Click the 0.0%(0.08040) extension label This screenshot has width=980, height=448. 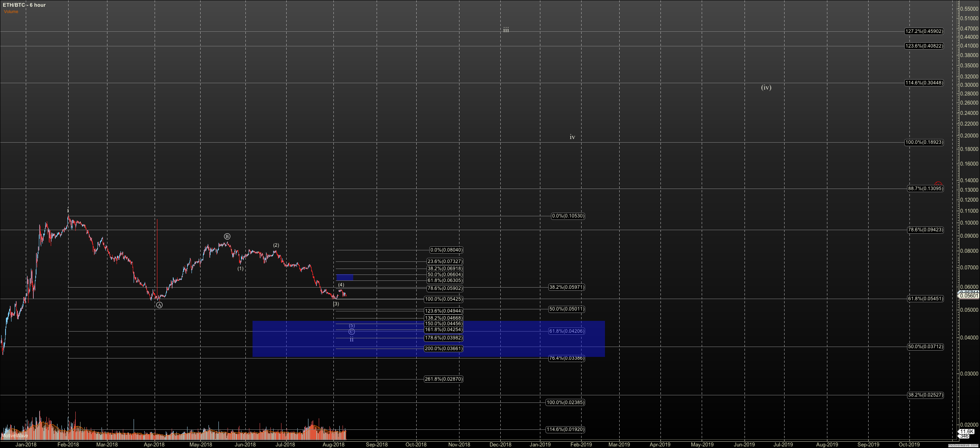446,250
